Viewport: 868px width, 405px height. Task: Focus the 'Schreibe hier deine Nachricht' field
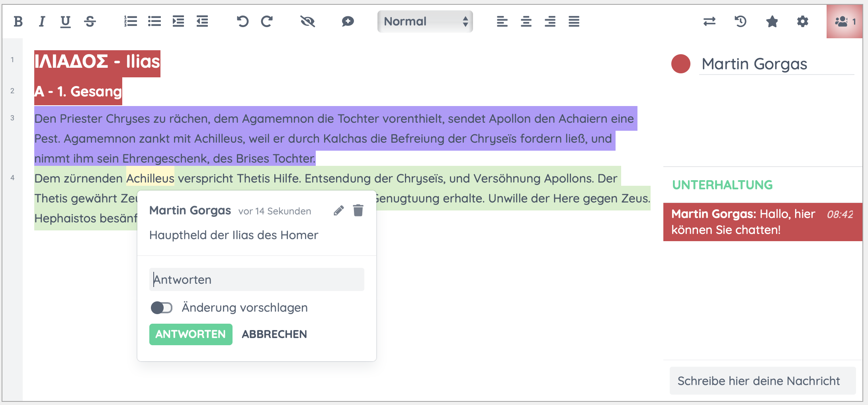[762, 381]
